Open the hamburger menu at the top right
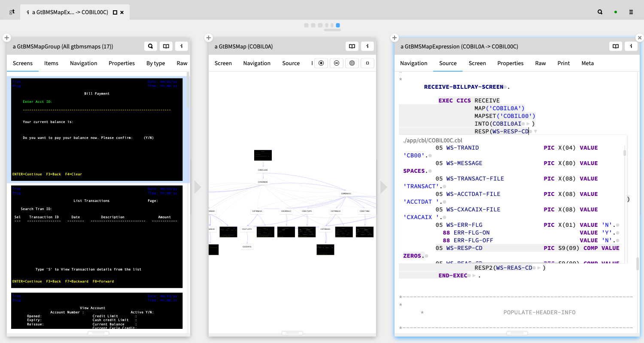This screenshot has width=644, height=343. [631, 12]
